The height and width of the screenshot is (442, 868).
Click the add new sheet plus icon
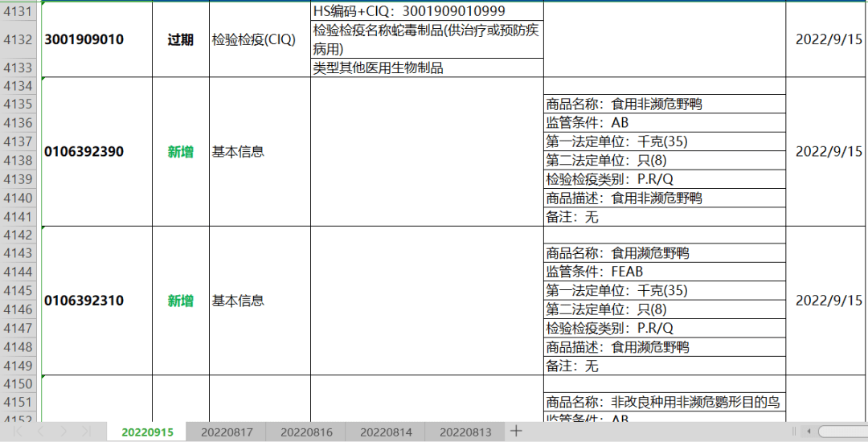517,432
